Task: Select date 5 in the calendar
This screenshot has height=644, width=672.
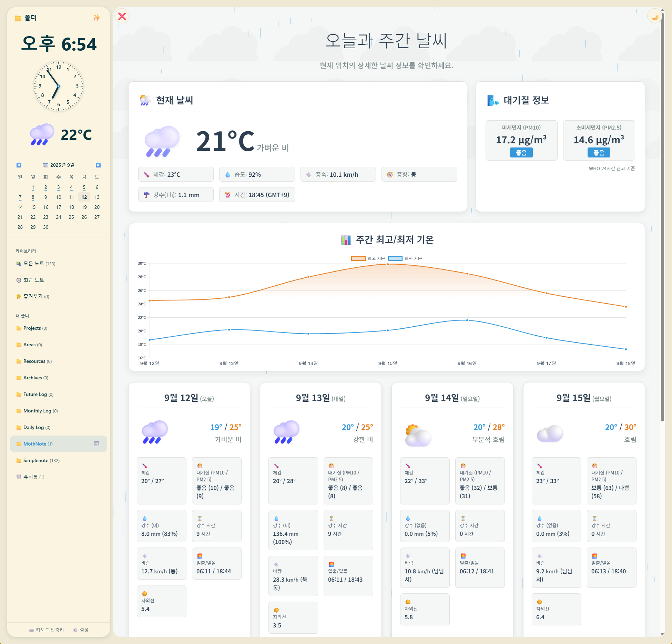Action: [x=84, y=187]
